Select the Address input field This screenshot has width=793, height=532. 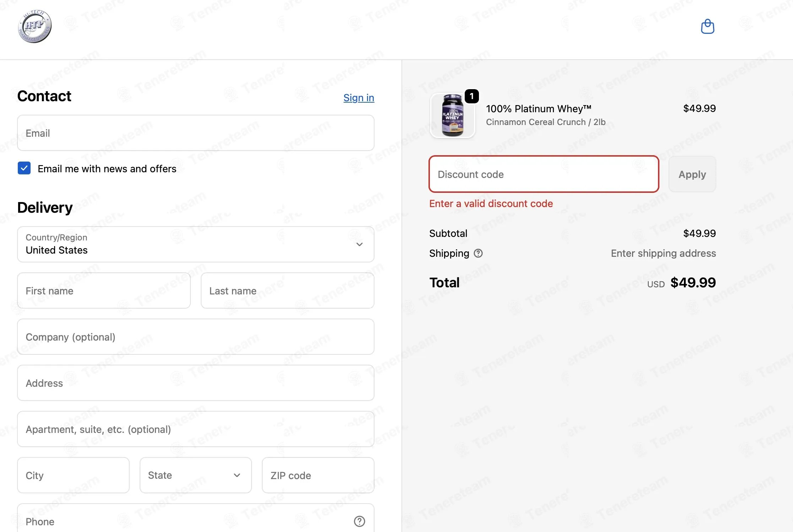(196, 383)
